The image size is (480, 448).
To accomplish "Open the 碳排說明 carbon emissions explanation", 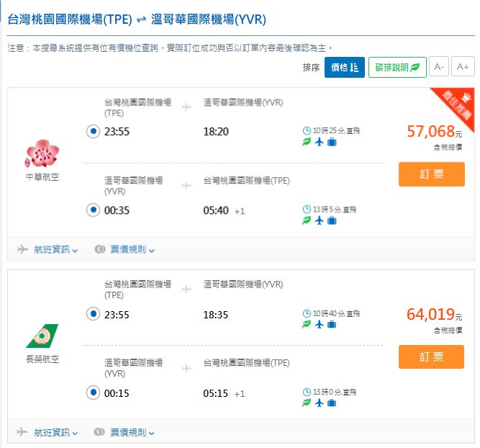I will [397, 68].
